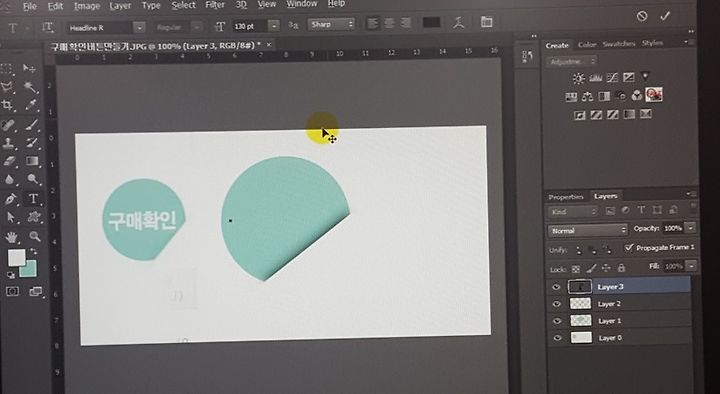This screenshot has height=394, width=720.
Task: Add an Invert adjustment
Action: (580, 115)
